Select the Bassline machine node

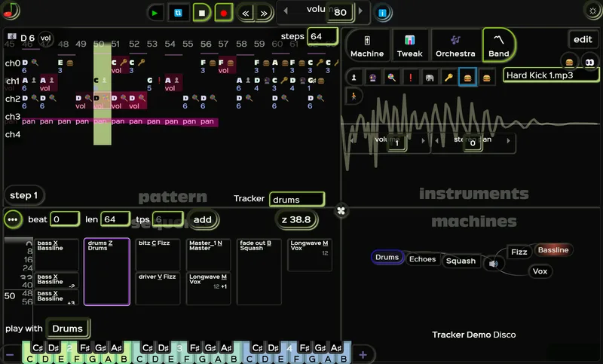coord(553,250)
